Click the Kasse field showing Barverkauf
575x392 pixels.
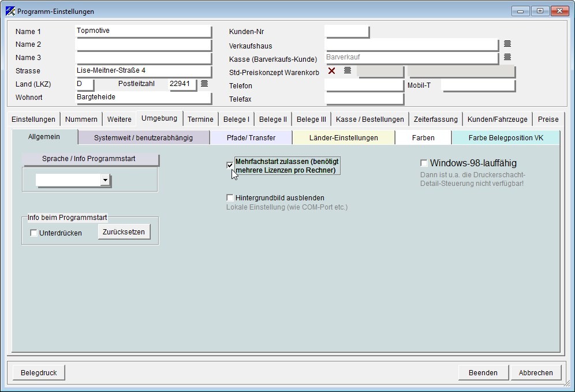point(412,58)
